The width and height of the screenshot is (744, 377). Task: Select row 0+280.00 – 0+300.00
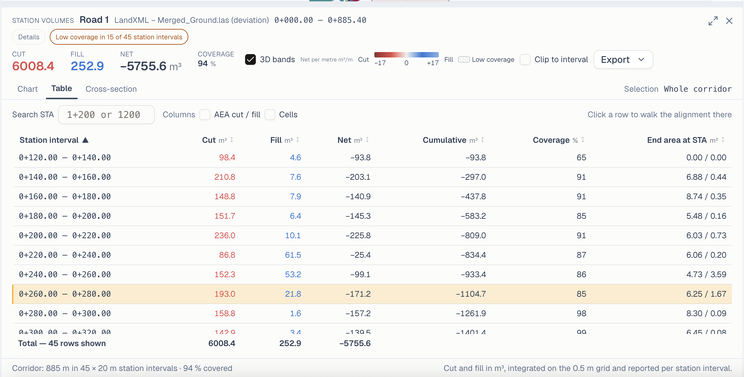372,313
